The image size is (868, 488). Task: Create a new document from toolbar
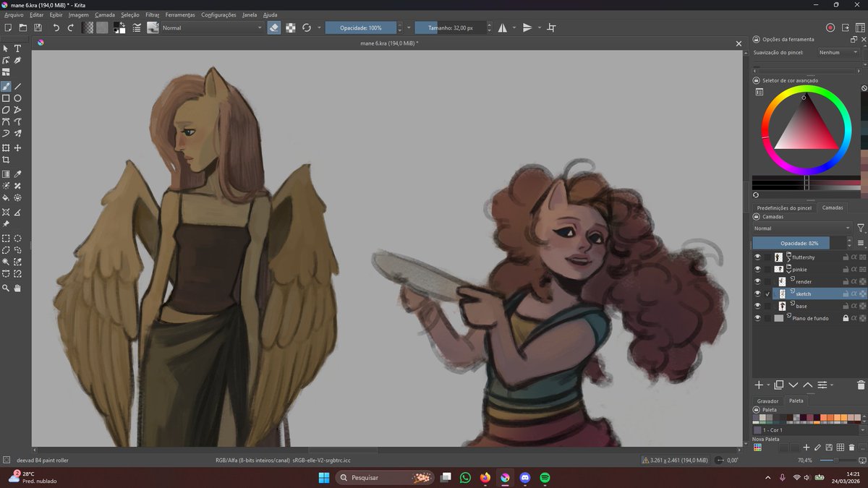pyautogui.click(x=7, y=27)
